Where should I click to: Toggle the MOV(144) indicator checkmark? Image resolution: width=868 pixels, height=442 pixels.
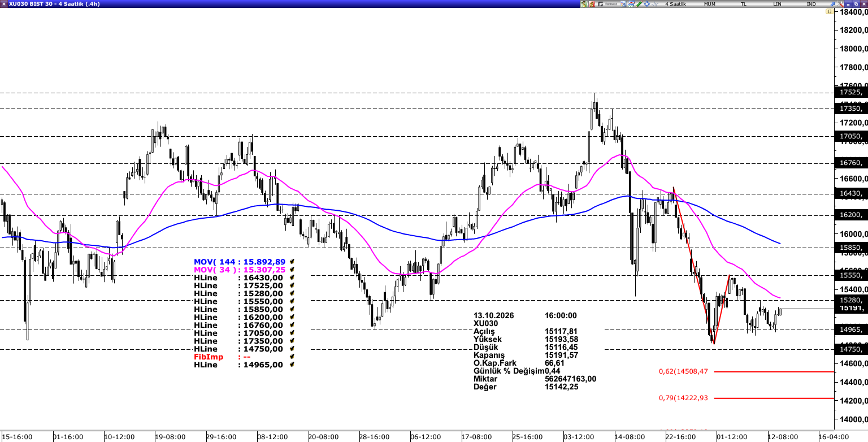(292, 262)
